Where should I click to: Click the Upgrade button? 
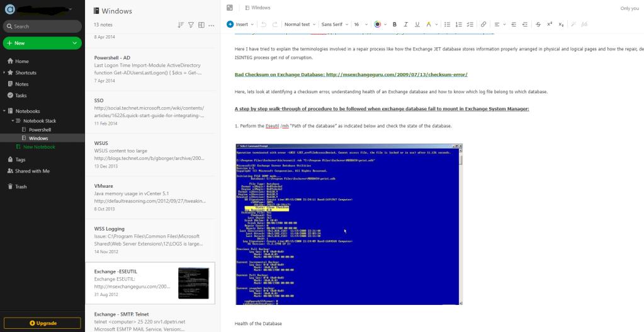point(42,323)
